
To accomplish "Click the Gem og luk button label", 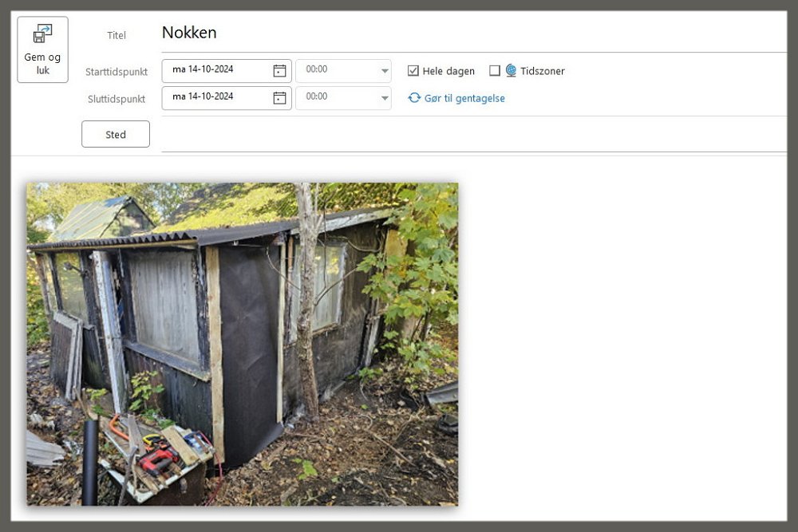I will [x=42, y=64].
